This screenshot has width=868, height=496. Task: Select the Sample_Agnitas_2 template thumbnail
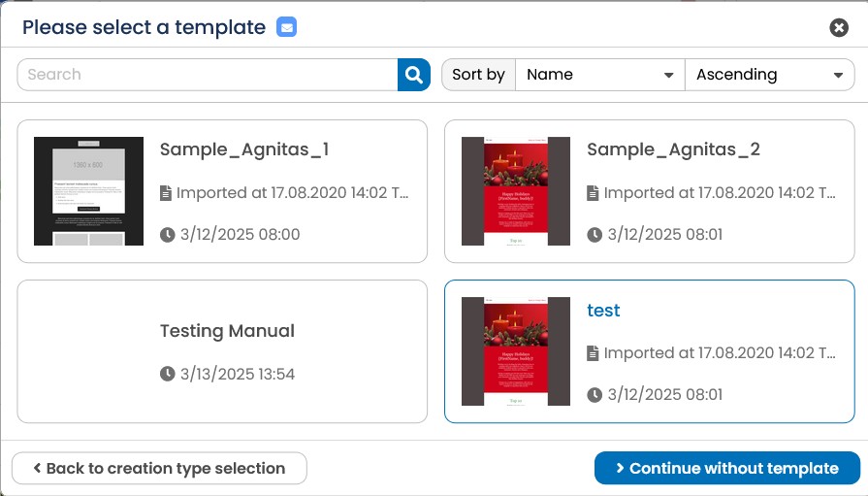pos(516,191)
